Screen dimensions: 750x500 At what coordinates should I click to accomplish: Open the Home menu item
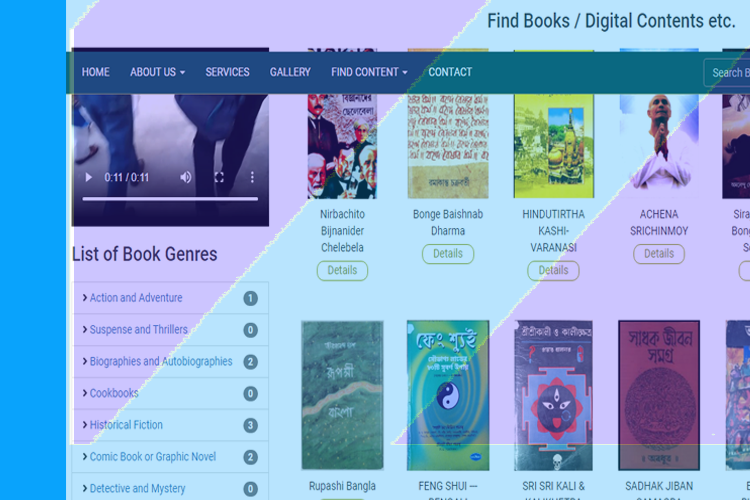96,72
